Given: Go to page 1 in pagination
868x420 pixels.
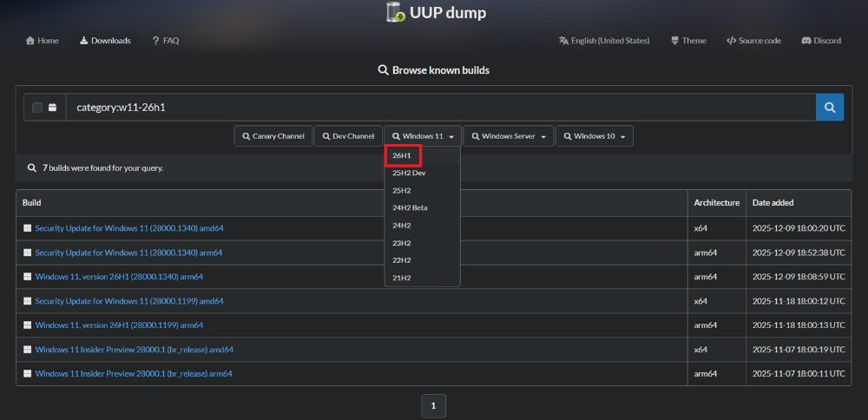Looking at the screenshot, I should point(433,405).
